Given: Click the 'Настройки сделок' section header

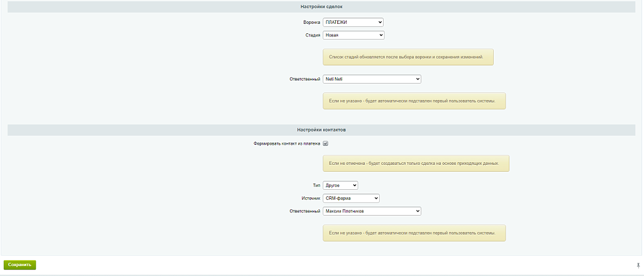Looking at the screenshot, I should (x=321, y=6).
